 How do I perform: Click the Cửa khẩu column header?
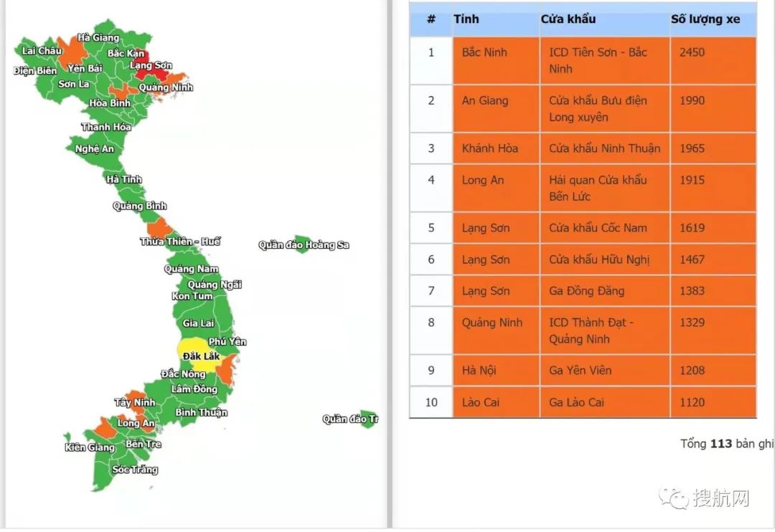pos(568,19)
